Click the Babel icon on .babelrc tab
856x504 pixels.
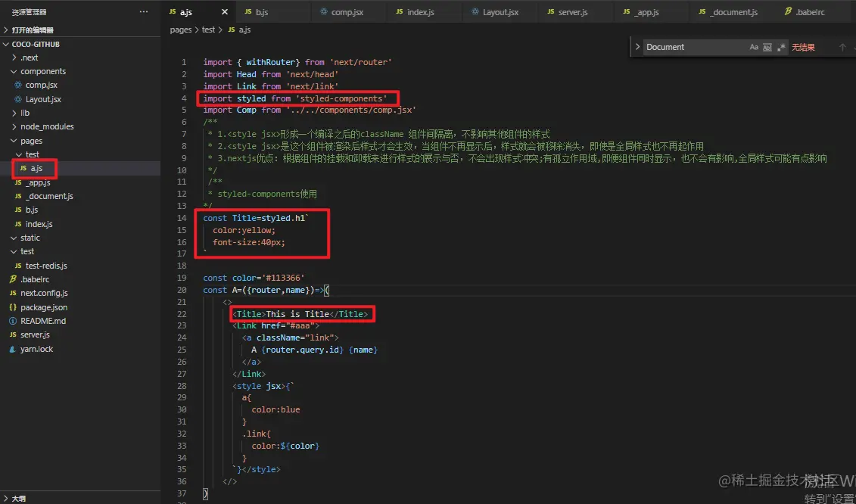[x=788, y=12]
